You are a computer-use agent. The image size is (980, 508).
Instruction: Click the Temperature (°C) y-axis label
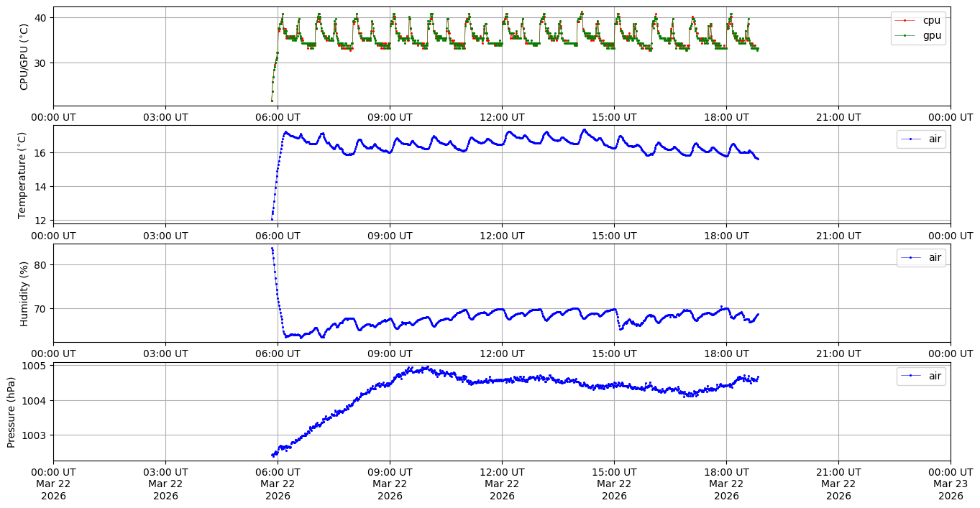(22, 175)
